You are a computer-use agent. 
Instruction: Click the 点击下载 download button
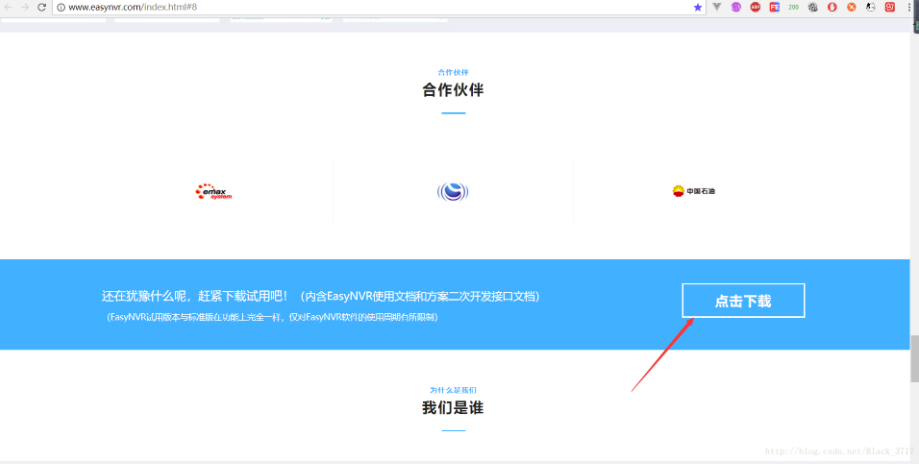click(743, 301)
